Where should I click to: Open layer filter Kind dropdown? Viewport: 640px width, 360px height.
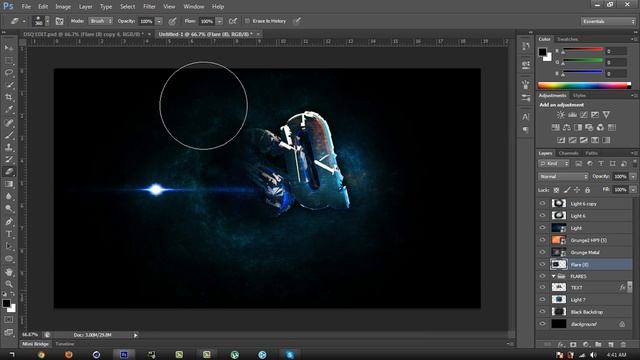pyautogui.click(x=554, y=164)
